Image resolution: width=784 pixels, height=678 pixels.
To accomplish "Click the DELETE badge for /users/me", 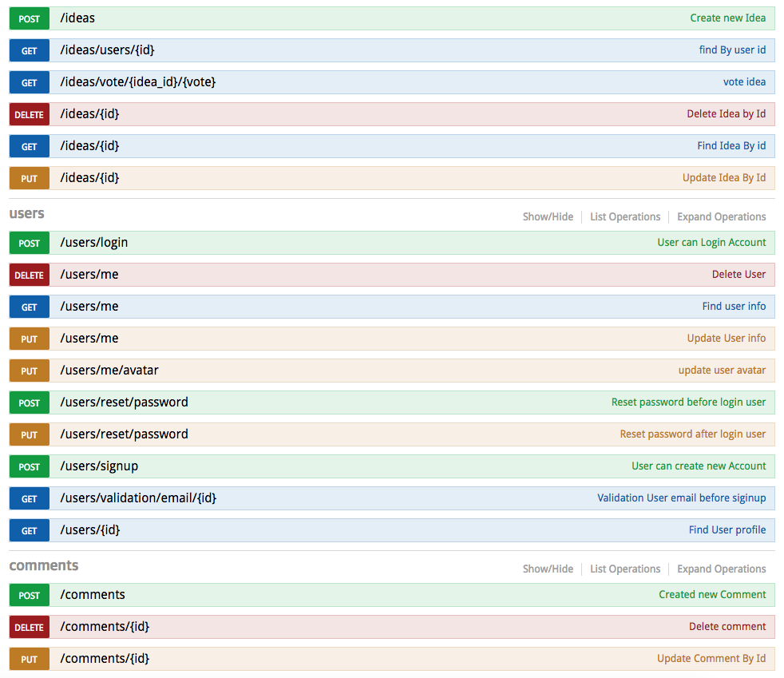I will 29,275.
